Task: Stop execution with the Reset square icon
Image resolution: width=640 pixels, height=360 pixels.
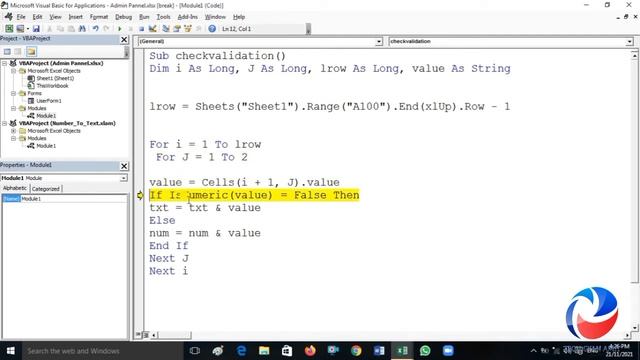Action: (x=141, y=29)
